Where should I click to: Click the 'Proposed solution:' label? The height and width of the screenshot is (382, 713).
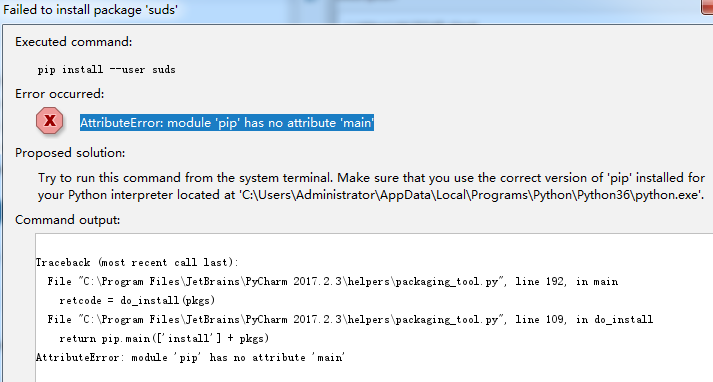coord(70,153)
